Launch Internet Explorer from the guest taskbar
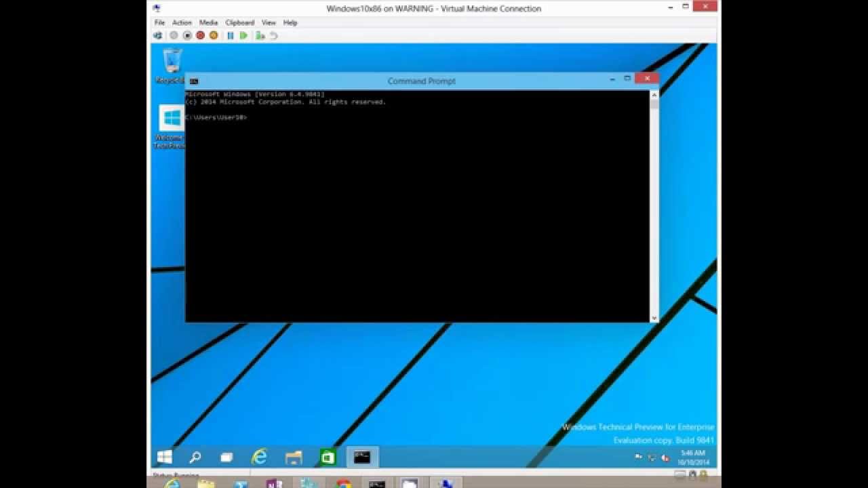868x488 pixels. point(259,457)
